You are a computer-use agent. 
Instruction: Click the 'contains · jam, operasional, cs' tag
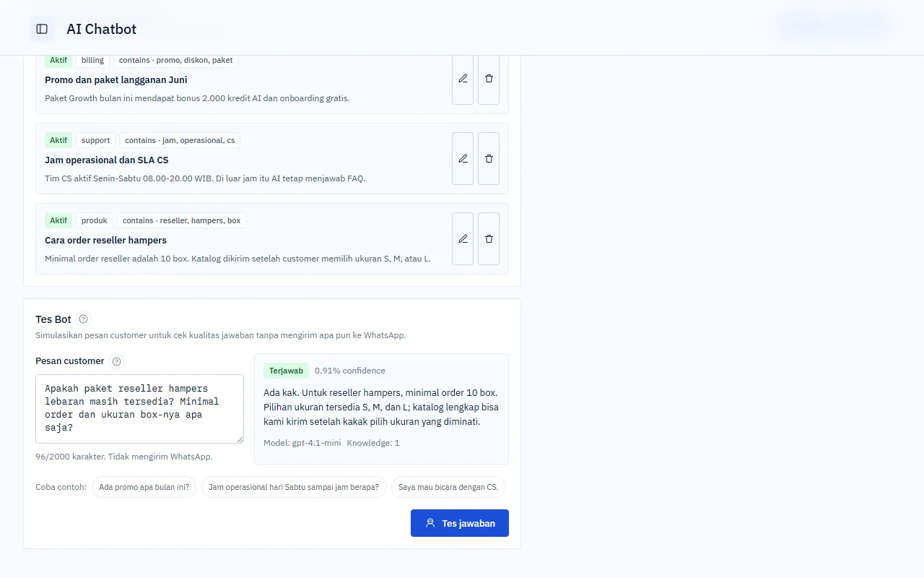[180, 140]
